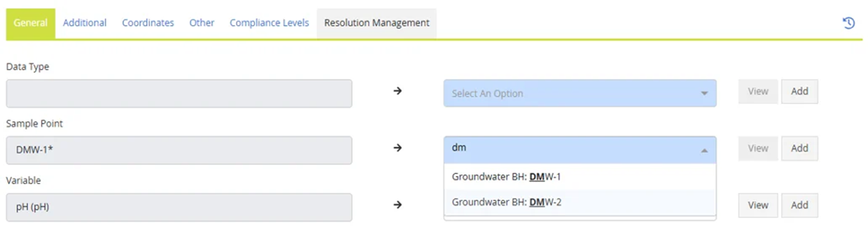Expand the Data Type Select An Option dropdown
868x227 pixels.
pos(579,93)
